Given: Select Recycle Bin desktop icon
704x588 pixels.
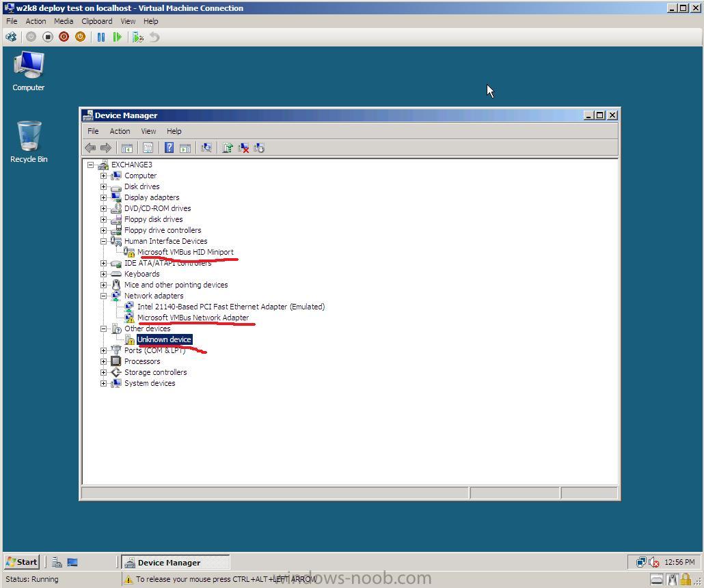Looking at the screenshot, I should point(29,142).
